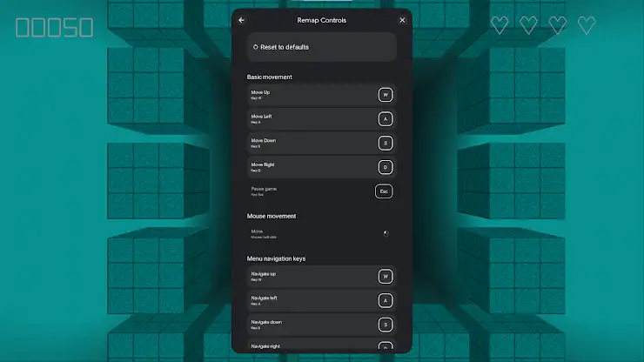Select the Move Left row label

tap(261, 117)
